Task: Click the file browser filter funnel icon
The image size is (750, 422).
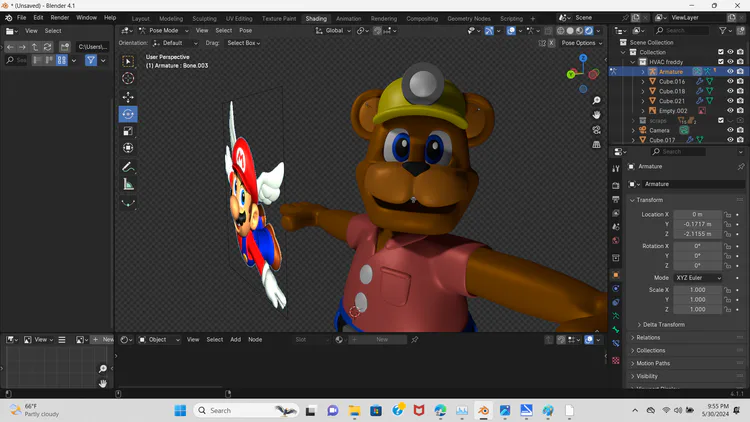Action: coord(91,60)
